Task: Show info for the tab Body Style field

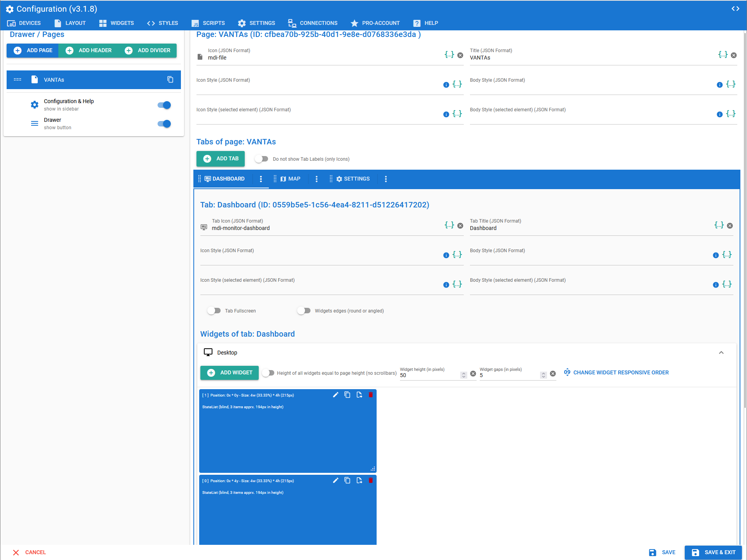Action: click(716, 255)
